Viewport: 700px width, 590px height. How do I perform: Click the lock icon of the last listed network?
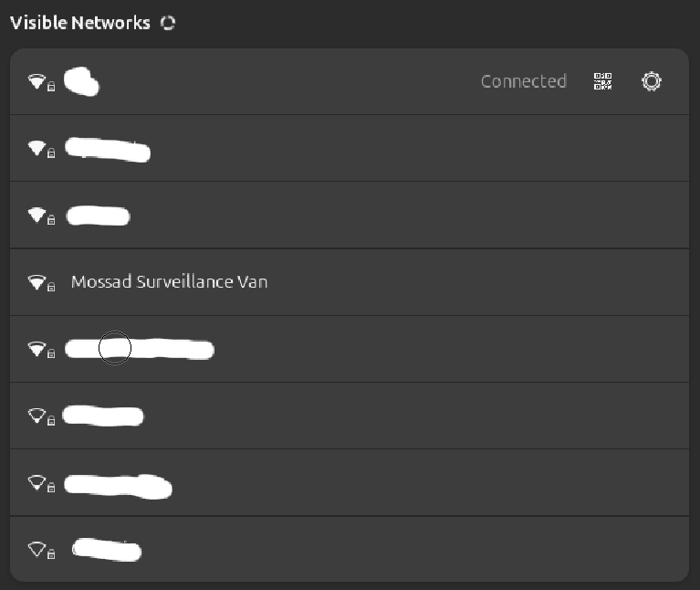point(51,554)
